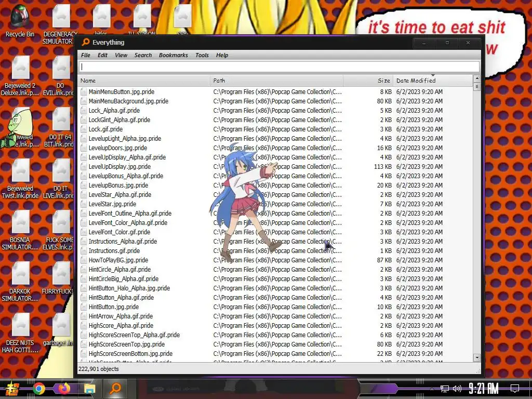Click the 113 KB size cell
This screenshot has height=399, width=532.
click(383, 167)
